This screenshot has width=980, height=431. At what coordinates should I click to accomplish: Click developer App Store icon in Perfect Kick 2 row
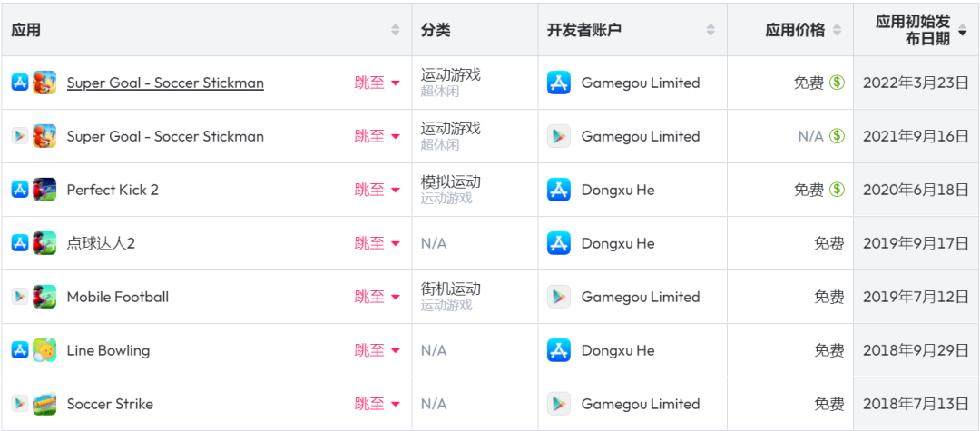tap(559, 190)
